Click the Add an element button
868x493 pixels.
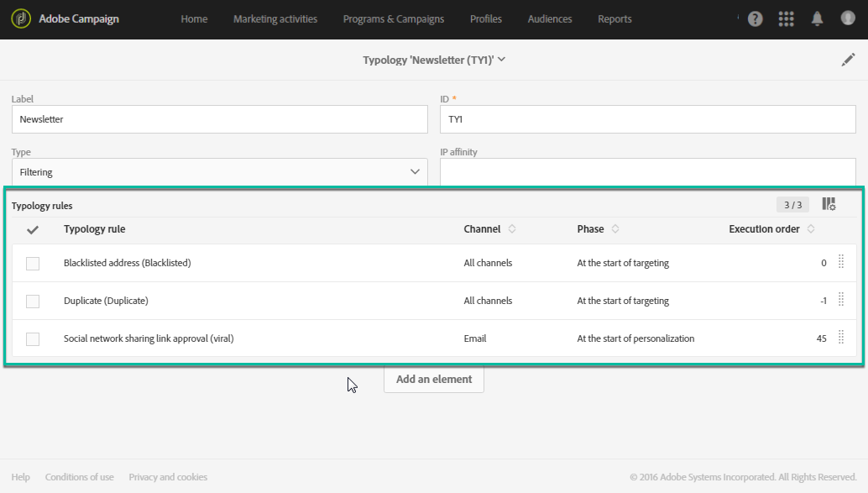pos(433,380)
